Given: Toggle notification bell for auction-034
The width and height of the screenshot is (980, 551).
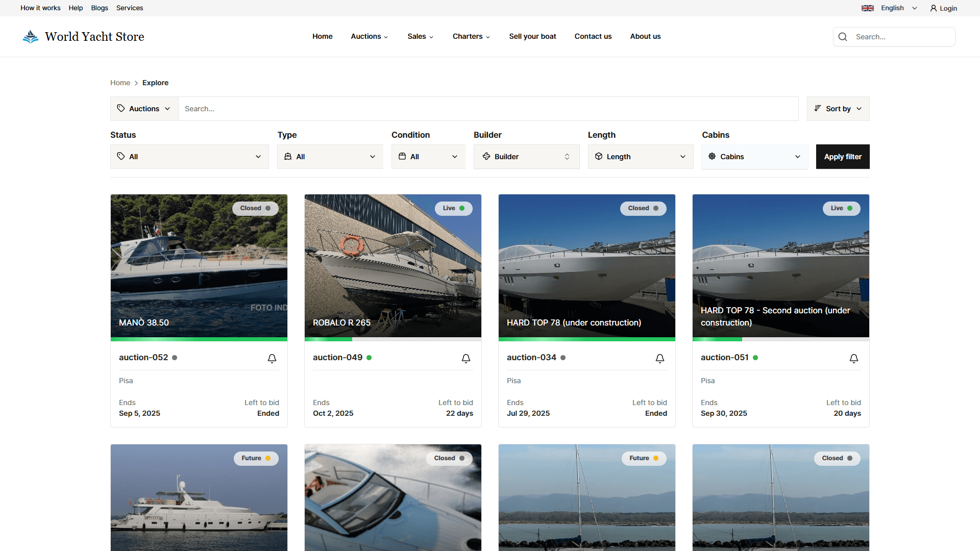Looking at the screenshot, I should coord(660,359).
